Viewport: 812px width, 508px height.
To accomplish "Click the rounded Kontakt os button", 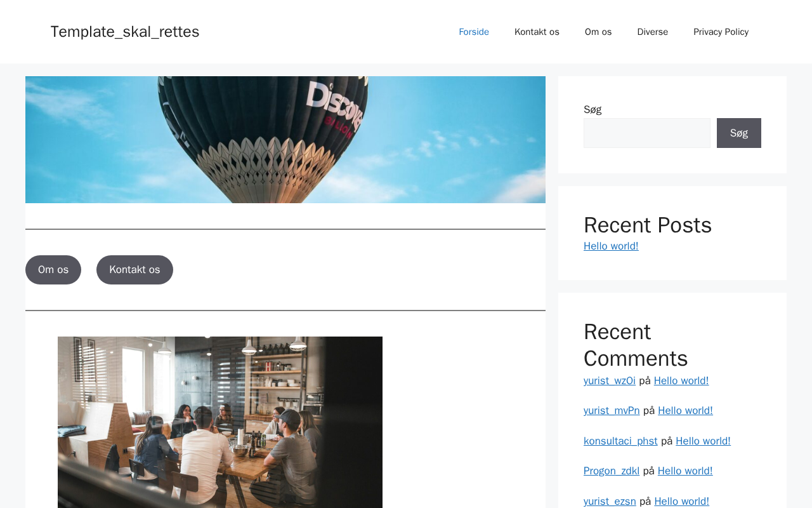I will coord(134,270).
